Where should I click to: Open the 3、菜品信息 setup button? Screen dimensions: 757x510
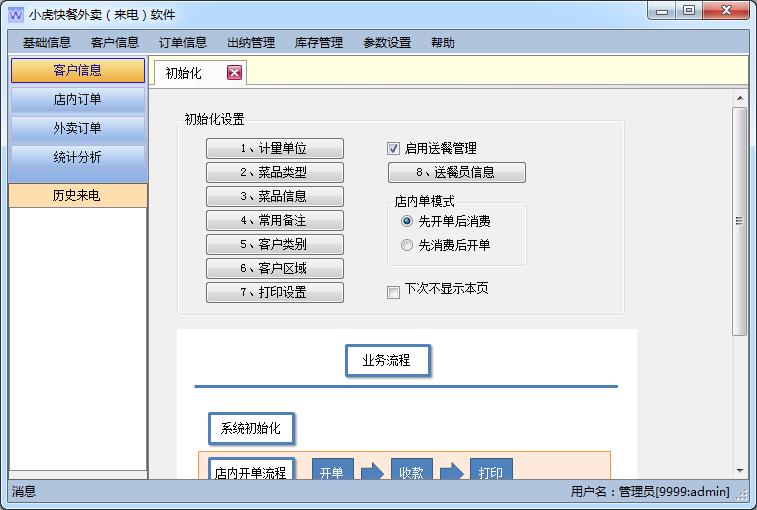coord(274,197)
